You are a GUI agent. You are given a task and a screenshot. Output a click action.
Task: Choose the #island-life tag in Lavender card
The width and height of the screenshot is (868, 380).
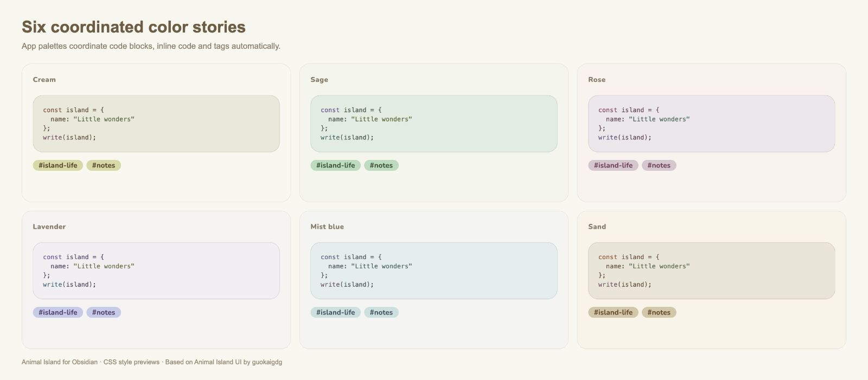[58, 312]
